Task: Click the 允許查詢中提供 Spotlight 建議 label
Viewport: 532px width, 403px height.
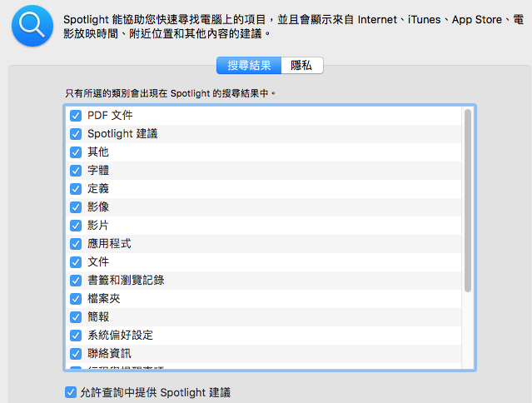Action: 156,392
